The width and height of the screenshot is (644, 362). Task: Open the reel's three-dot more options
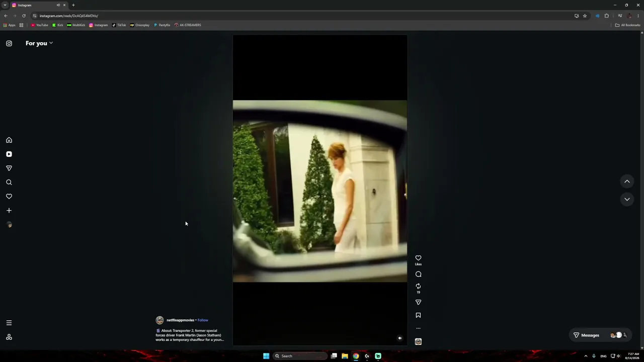tap(418, 328)
